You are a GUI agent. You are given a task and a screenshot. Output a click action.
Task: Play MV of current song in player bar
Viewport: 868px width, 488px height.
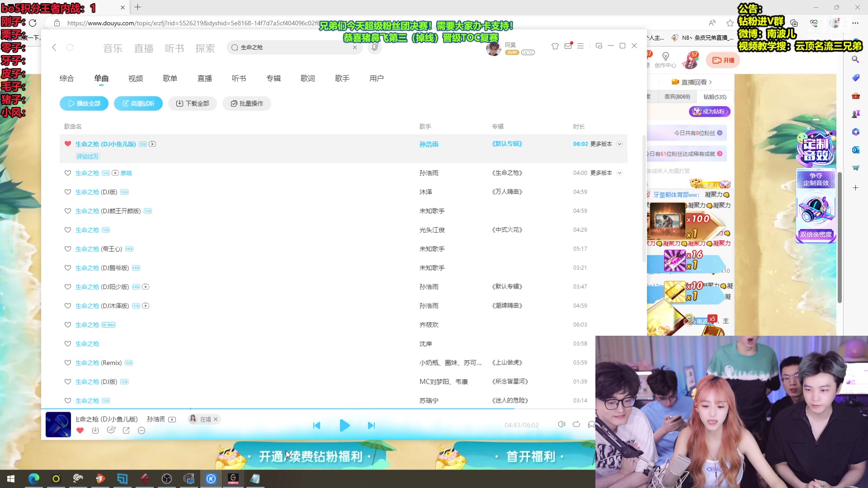tap(172, 419)
